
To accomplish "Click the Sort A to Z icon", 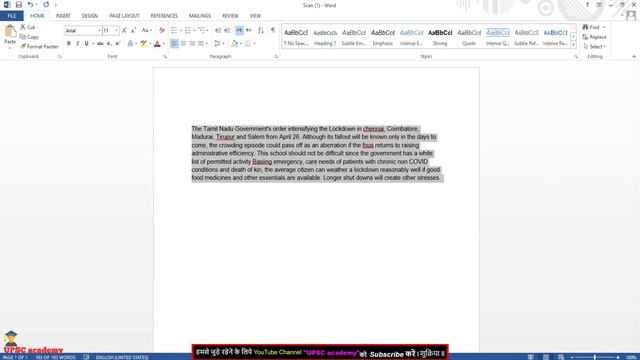I will (x=261, y=31).
